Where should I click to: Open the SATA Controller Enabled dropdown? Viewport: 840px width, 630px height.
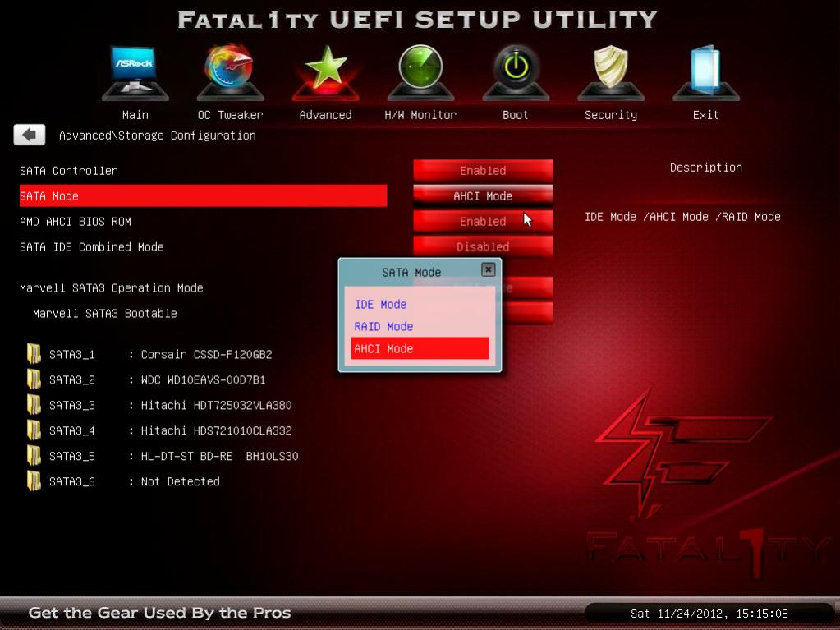[483, 170]
